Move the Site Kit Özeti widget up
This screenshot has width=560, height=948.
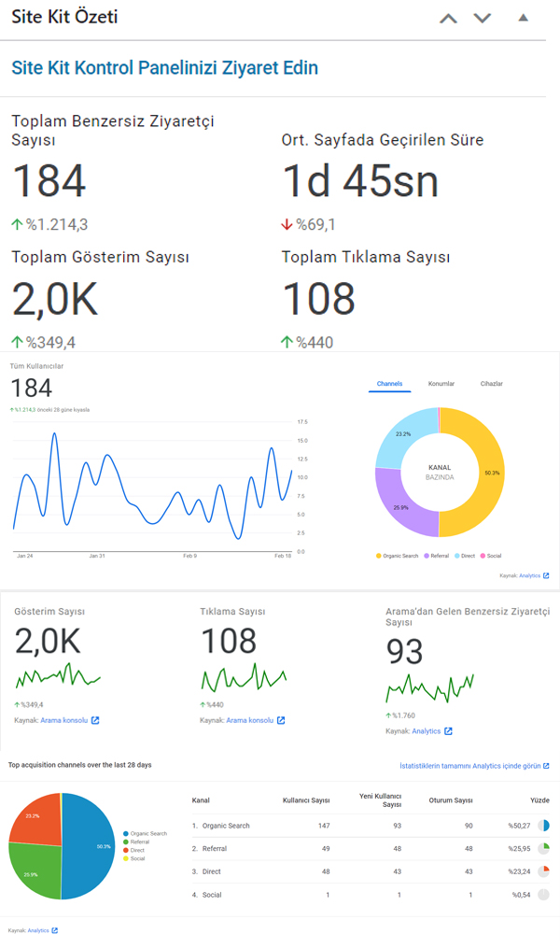(x=448, y=18)
